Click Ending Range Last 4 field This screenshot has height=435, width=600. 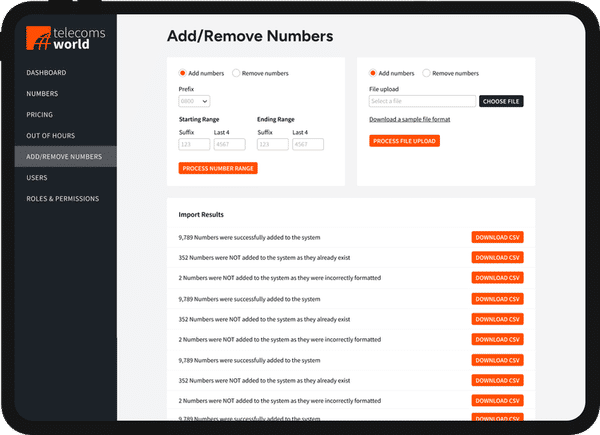click(308, 144)
